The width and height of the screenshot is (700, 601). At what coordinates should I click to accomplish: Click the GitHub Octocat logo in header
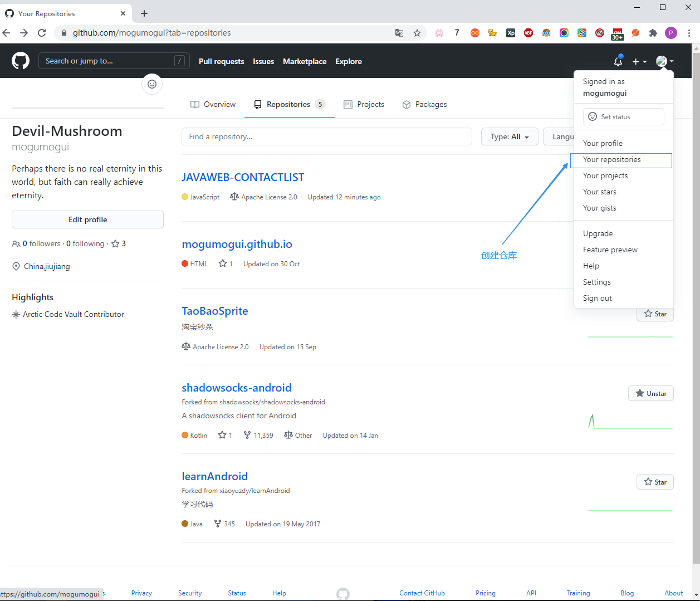(x=21, y=61)
